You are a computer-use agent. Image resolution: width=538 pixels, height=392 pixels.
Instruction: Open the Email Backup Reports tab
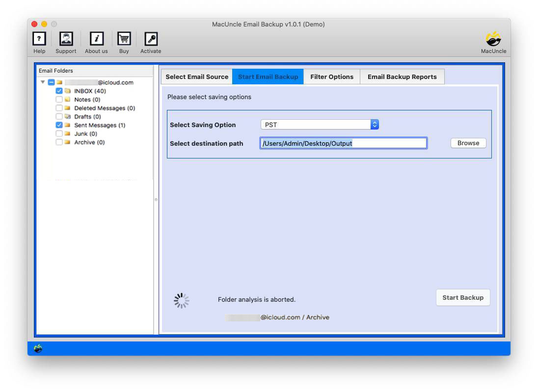click(402, 77)
